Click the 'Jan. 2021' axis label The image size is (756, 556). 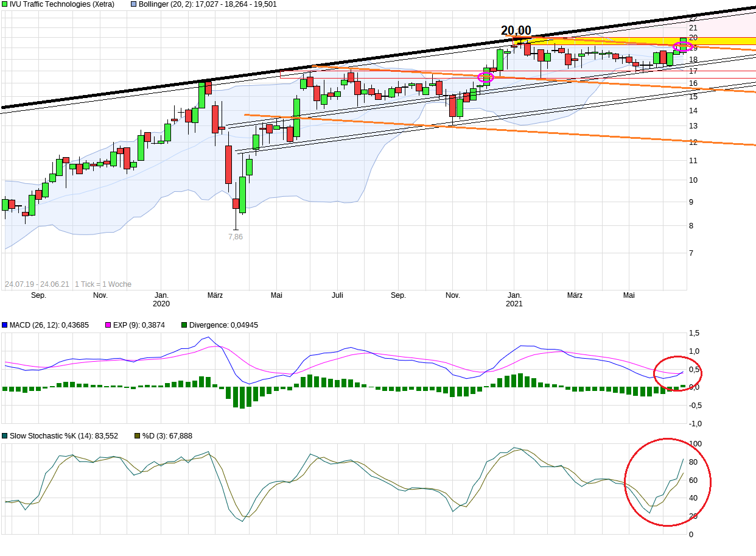[x=514, y=299]
